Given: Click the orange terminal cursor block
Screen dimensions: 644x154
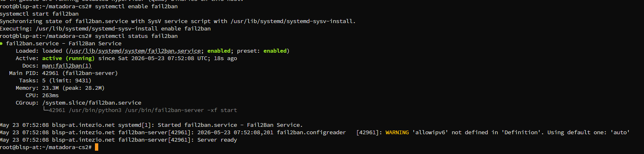Looking at the screenshot, I should [96, 147].
